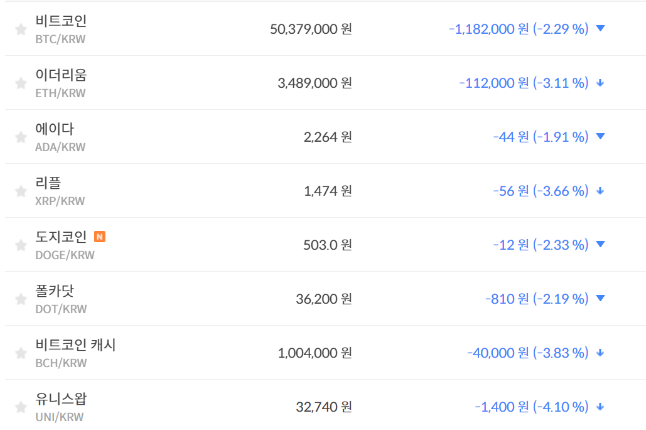Viewport: 646px width, 430px height.
Task: Expand the triangle arrow in the ADA/KRW row
Action: coord(600,136)
